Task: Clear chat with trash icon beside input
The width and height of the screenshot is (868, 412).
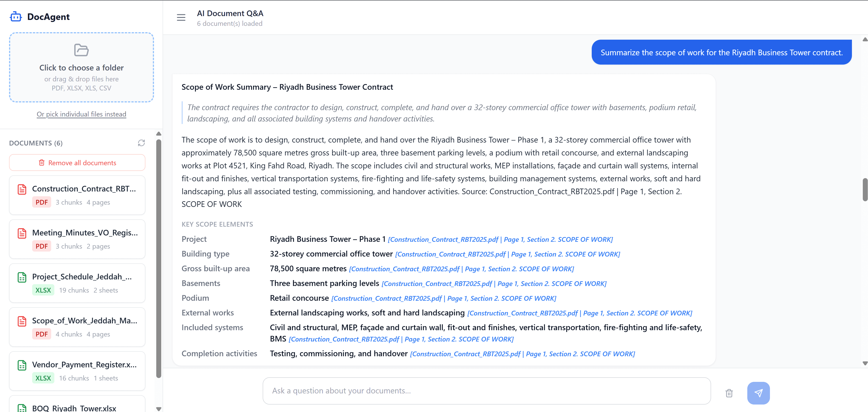Action: point(729,393)
